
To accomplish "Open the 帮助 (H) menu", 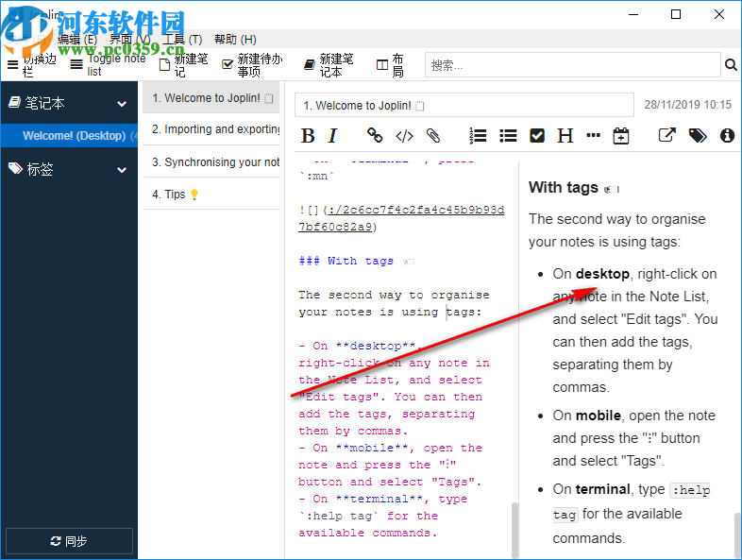I will click(x=235, y=40).
